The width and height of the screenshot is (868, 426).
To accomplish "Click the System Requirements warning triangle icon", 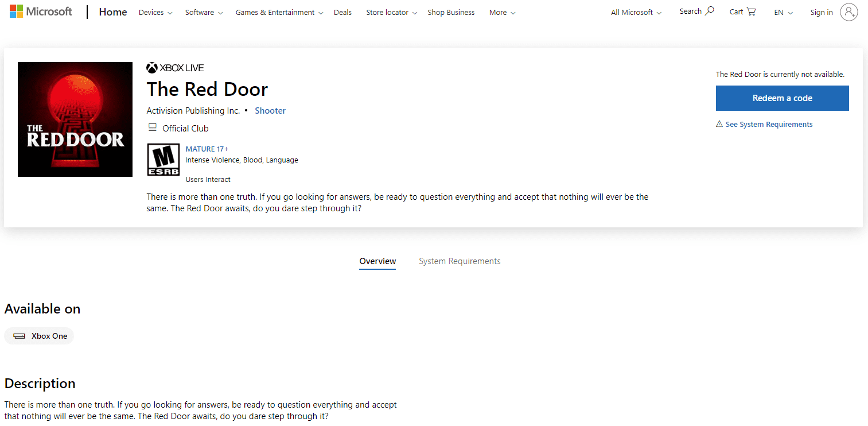I will 719,124.
